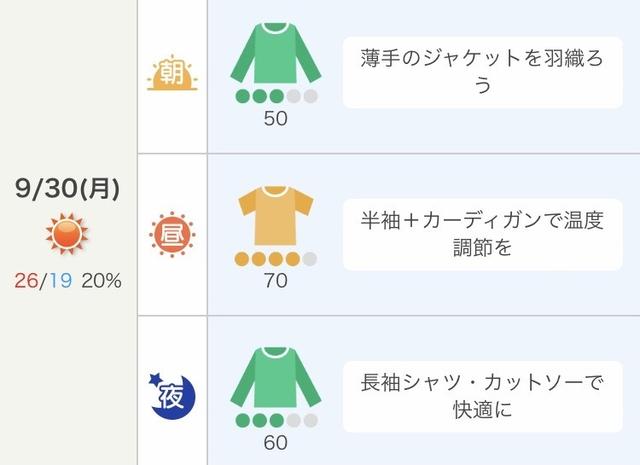
Task: Click the low temperature 19 value
Action: pyautogui.click(x=58, y=281)
